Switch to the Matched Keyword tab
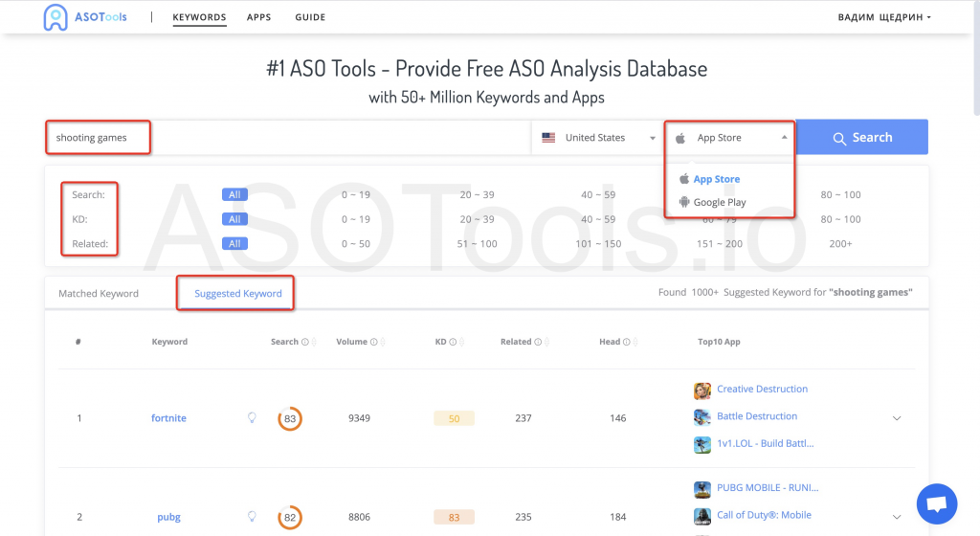 pos(99,294)
